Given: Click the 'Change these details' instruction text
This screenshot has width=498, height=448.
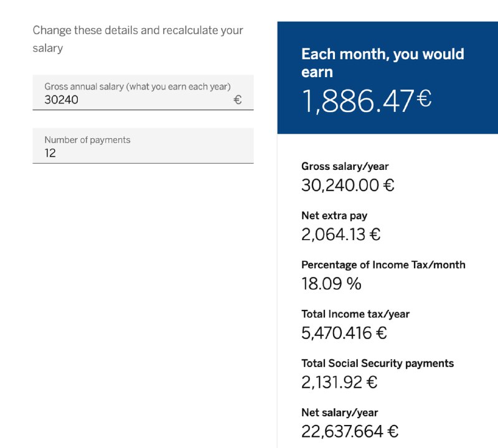Looking at the screenshot, I should tap(138, 39).
